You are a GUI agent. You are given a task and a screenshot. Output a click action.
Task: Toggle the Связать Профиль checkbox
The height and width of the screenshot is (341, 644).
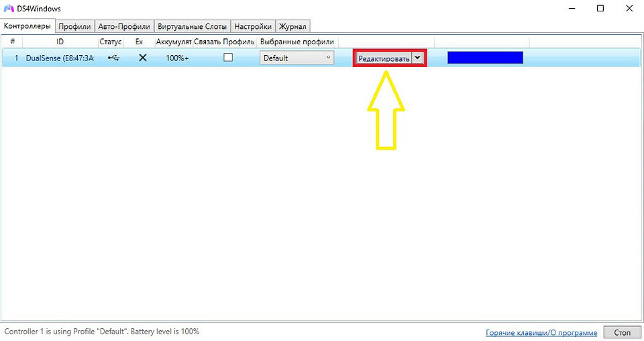click(x=228, y=58)
